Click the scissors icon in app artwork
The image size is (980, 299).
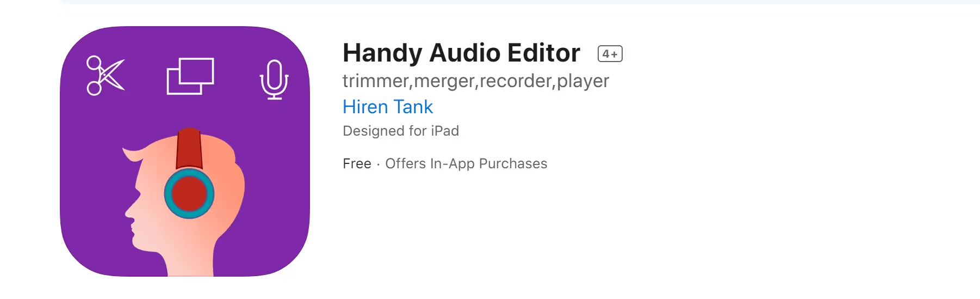click(106, 76)
